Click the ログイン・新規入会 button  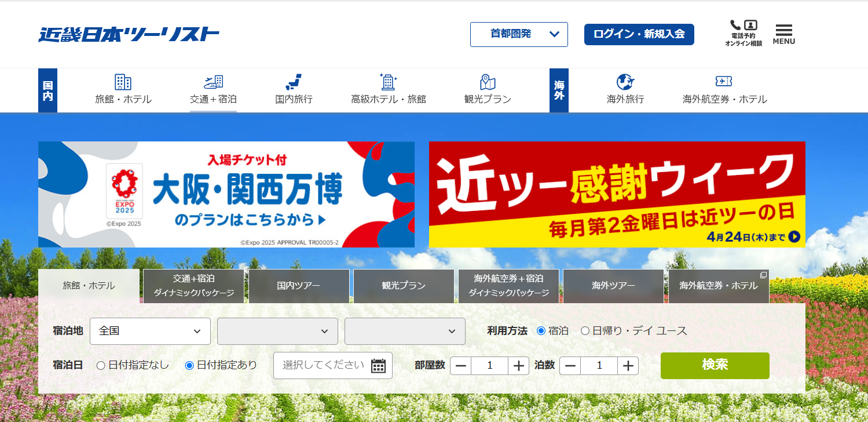point(639,34)
